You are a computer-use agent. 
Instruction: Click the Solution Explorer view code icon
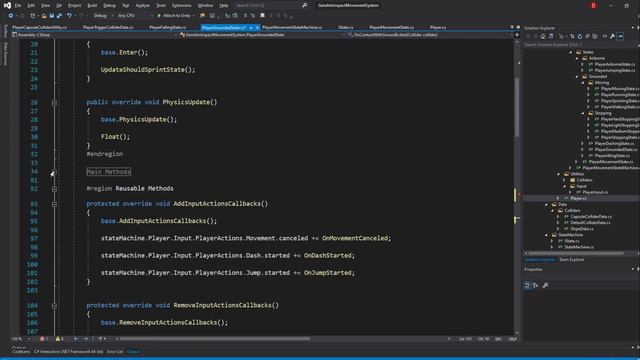pyautogui.click(x=605, y=36)
